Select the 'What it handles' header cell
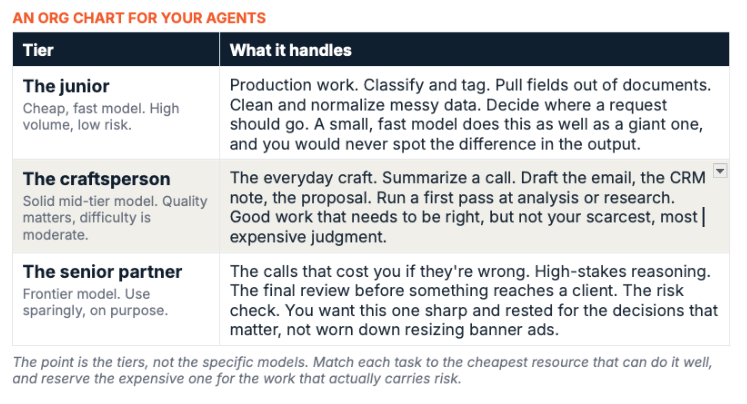Image resolution: width=747 pixels, height=404 pixels. pyautogui.click(x=474, y=50)
